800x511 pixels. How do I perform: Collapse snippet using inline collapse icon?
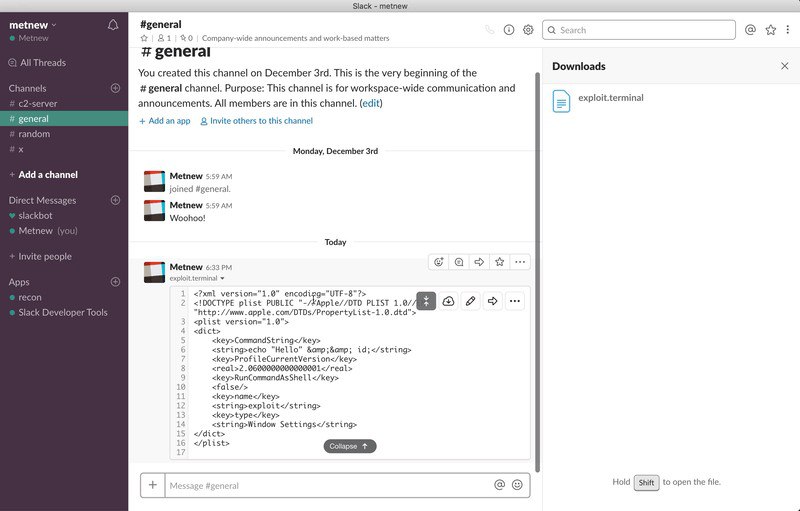point(426,301)
